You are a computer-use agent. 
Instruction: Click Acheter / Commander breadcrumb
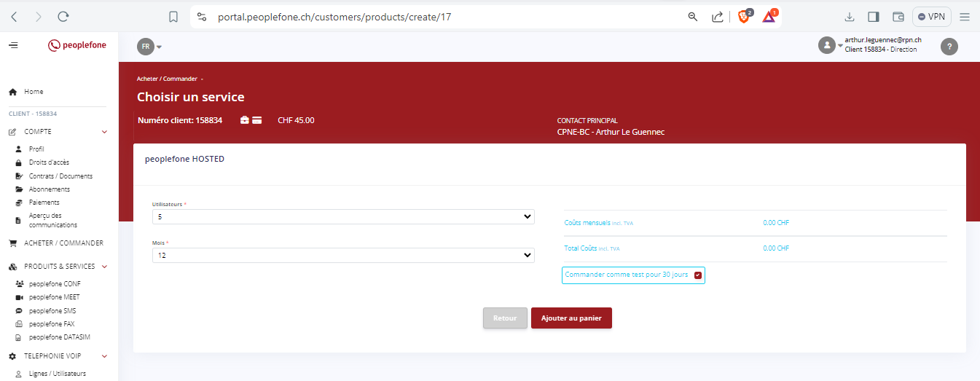[x=167, y=79]
